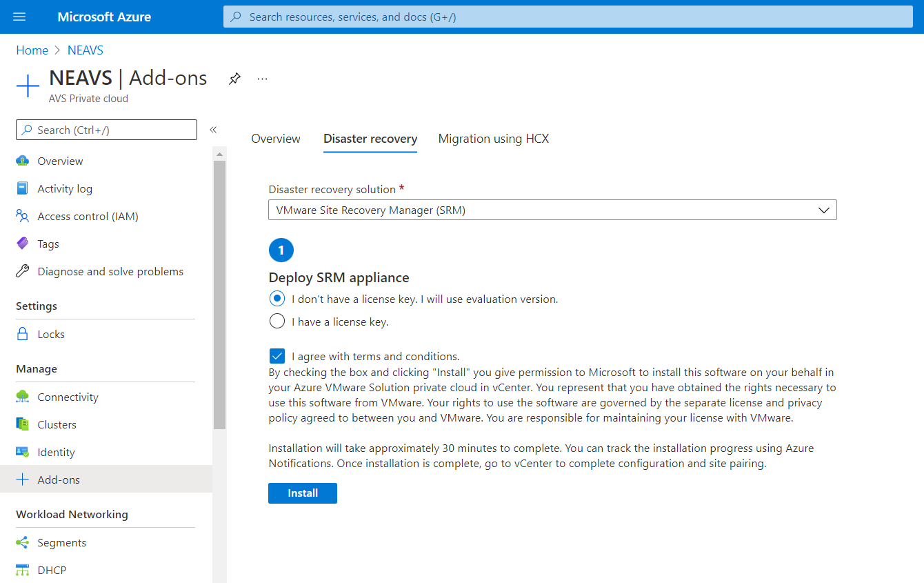Click the 'Deploy SRM appliance' heading
Image resolution: width=924 pixels, height=583 pixels.
pyautogui.click(x=339, y=277)
